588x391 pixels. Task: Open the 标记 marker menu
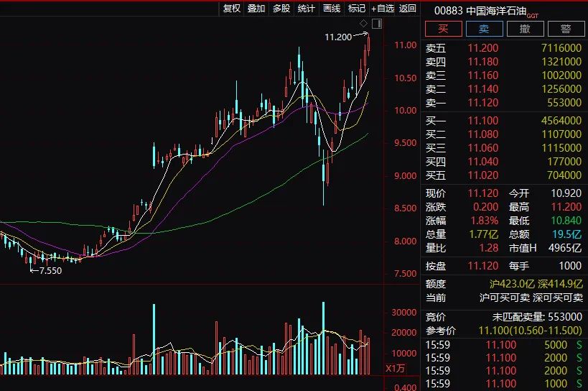pyautogui.click(x=357, y=9)
